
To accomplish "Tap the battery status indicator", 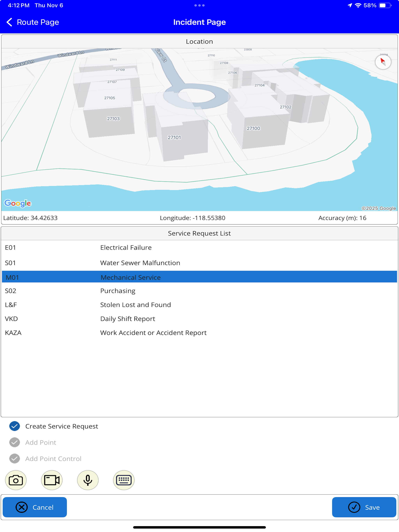I will pos(385,5).
